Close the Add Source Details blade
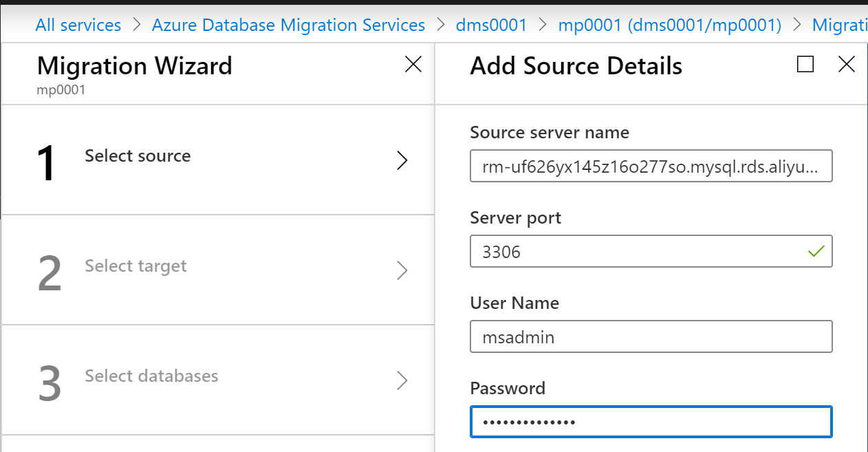This screenshot has width=868, height=452. coord(846,65)
